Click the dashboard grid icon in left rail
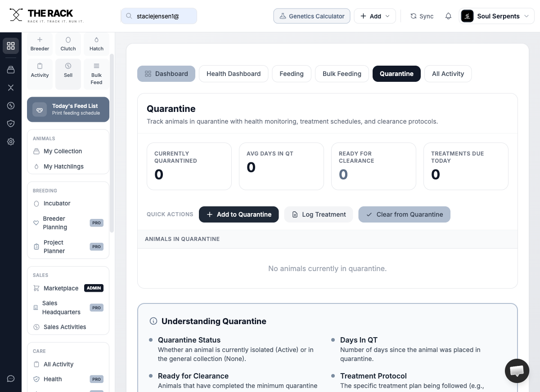 11,46
